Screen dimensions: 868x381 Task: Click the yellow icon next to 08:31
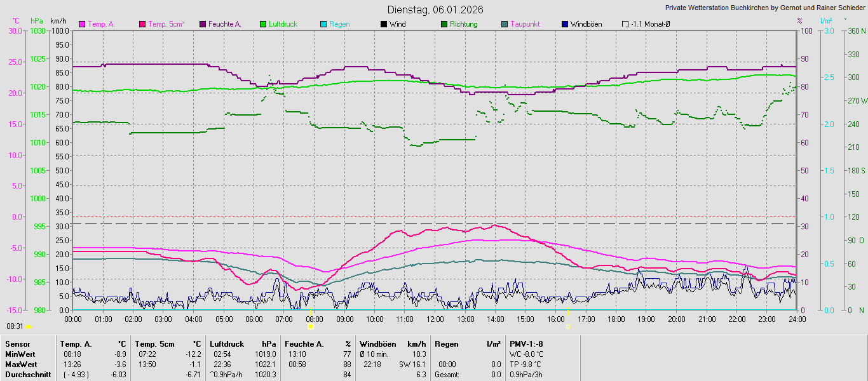pos(29,326)
